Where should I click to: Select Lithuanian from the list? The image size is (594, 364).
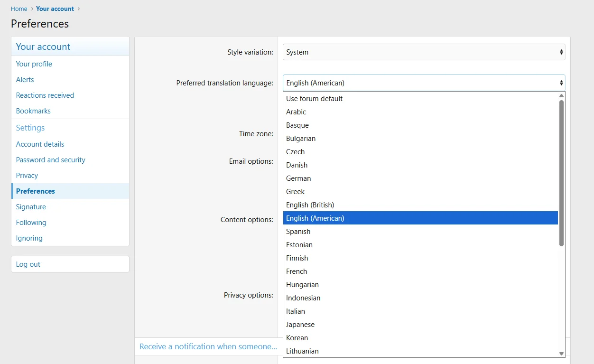(420, 351)
